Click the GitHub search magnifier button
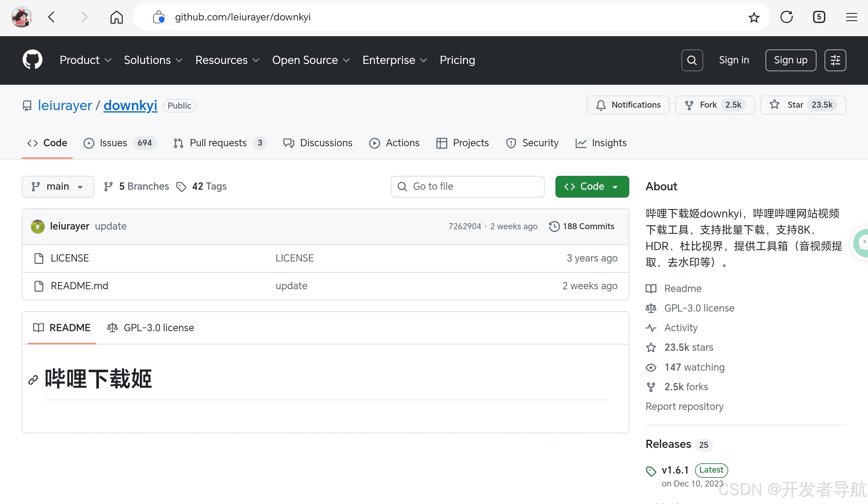This screenshot has height=504, width=868. coord(692,60)
